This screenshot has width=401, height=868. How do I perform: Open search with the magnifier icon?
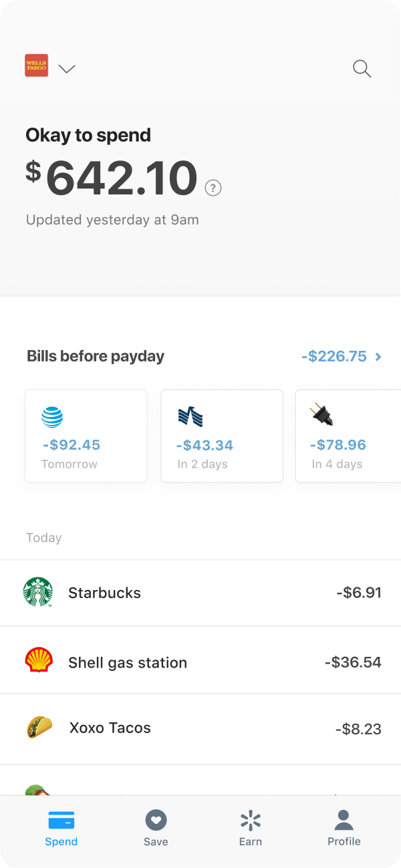362,68
